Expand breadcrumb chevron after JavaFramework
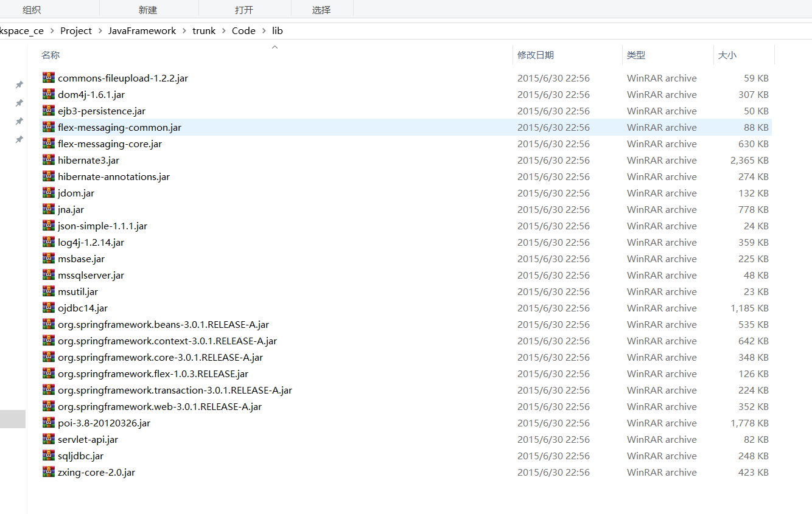Viewport: 812px width, 514px height. (x=184, y=31)
